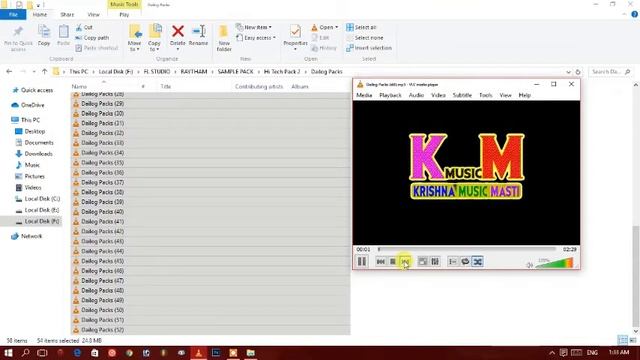Open Windows taskbar search

coord(25,353)
